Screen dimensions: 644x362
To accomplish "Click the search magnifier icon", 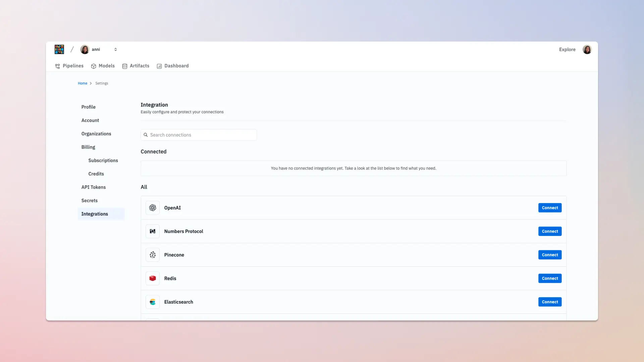I will (146, 135).
